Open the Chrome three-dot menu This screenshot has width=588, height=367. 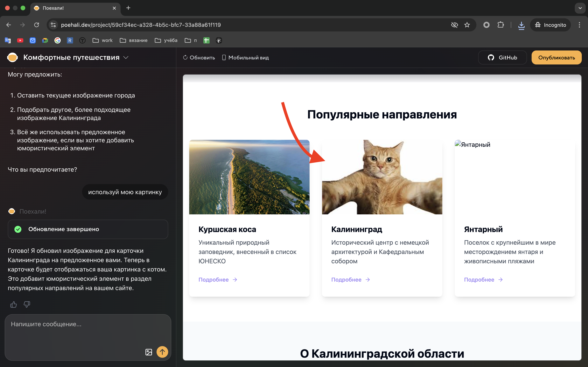[579, 25]
